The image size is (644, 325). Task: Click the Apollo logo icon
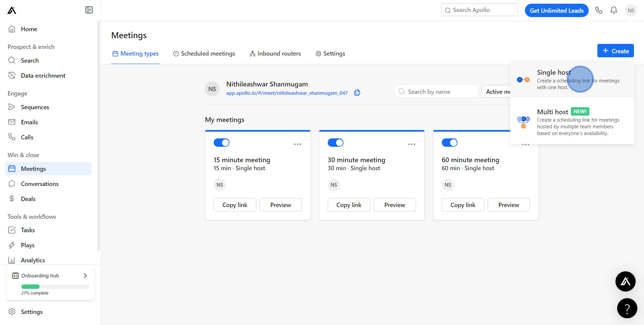pos(12,10)
